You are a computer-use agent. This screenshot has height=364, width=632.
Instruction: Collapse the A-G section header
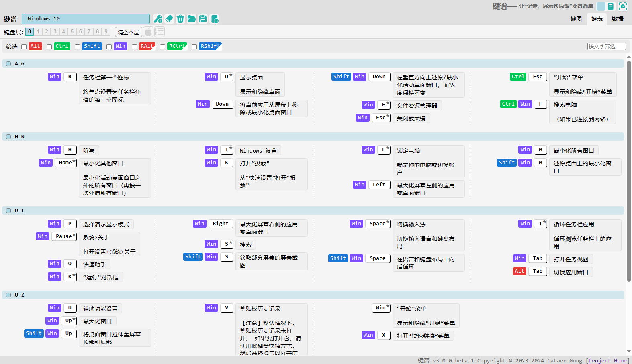8,64
